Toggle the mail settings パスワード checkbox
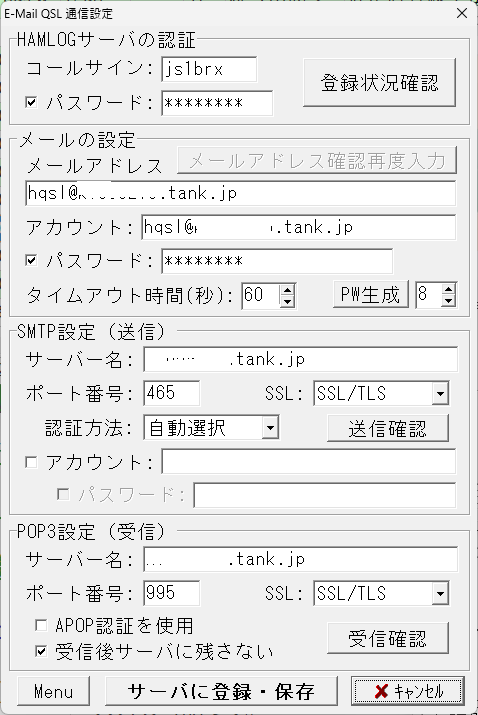Screen dimensions: 478x715 click(x=31, y=260)
